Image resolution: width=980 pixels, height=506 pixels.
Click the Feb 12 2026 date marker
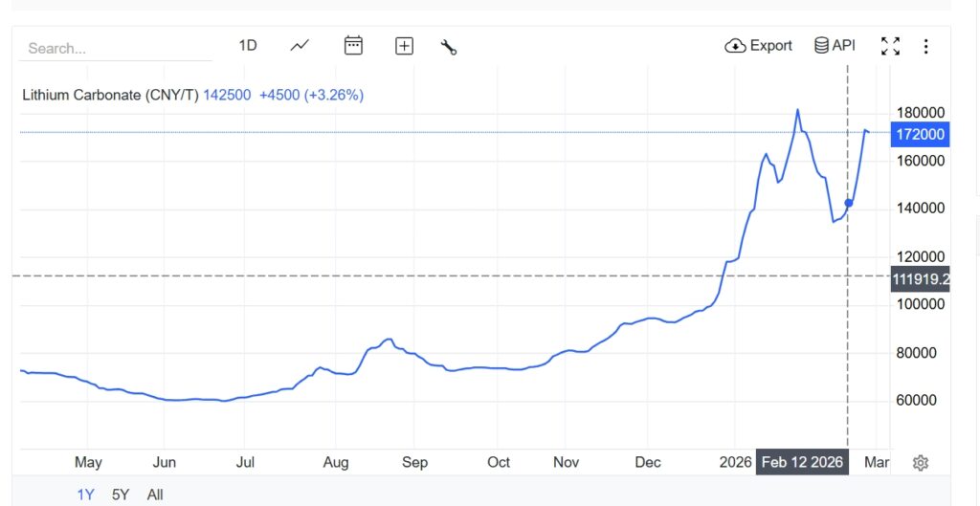point(802,463)
